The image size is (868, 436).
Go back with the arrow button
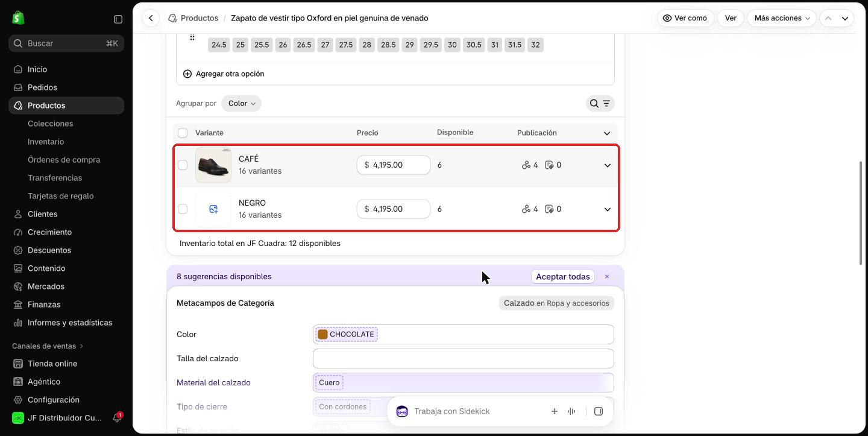coord(151,18)
